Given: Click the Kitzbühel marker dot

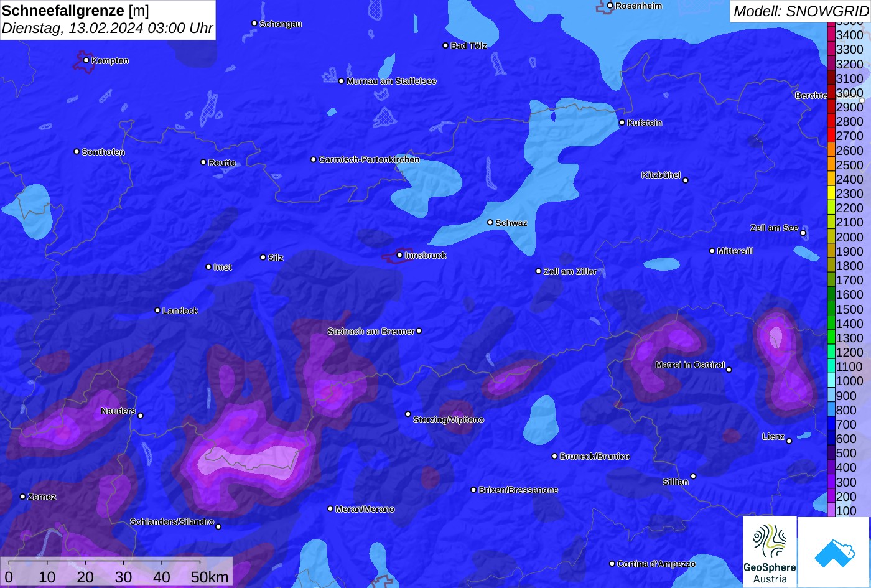Looking at the screenshot, I should pos(686,180).
